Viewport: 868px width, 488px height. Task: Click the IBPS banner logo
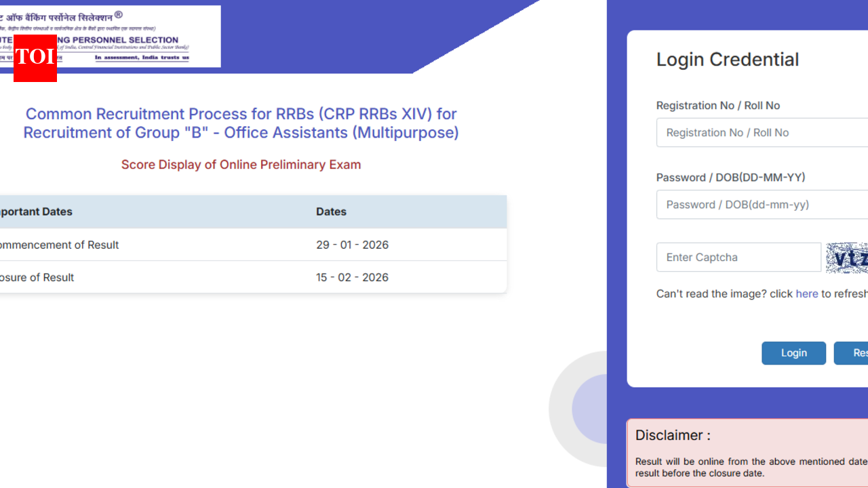(110, 37)
